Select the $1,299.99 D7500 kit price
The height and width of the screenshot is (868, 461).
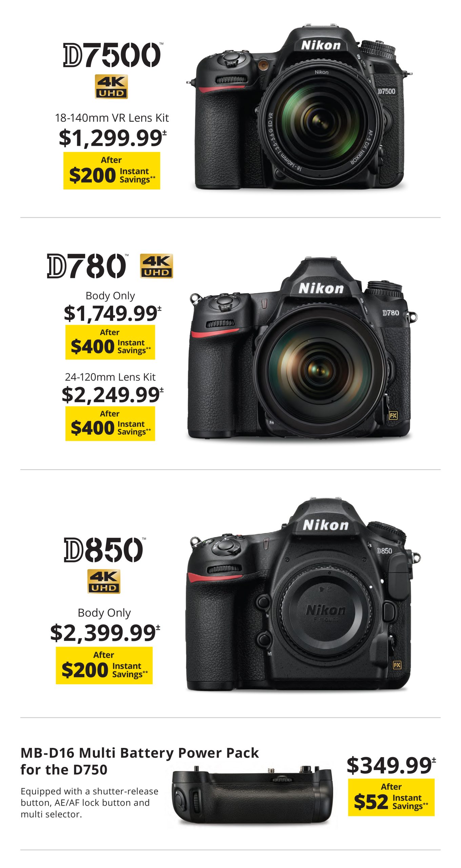click(x=113, y=138)
